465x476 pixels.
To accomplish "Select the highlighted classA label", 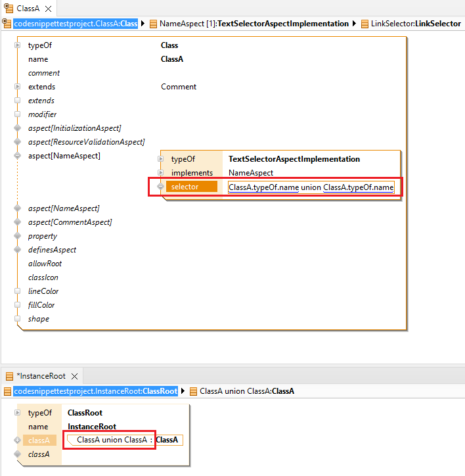I will 39,440.
